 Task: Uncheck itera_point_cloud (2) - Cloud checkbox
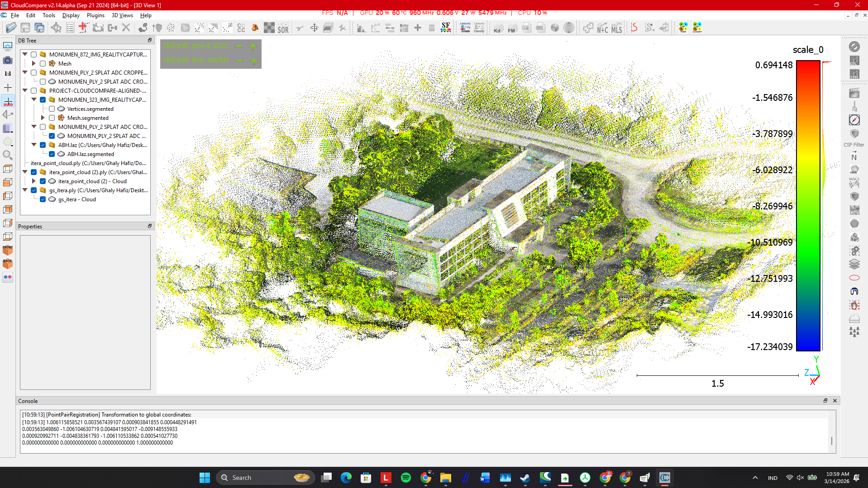coord(43,181)
